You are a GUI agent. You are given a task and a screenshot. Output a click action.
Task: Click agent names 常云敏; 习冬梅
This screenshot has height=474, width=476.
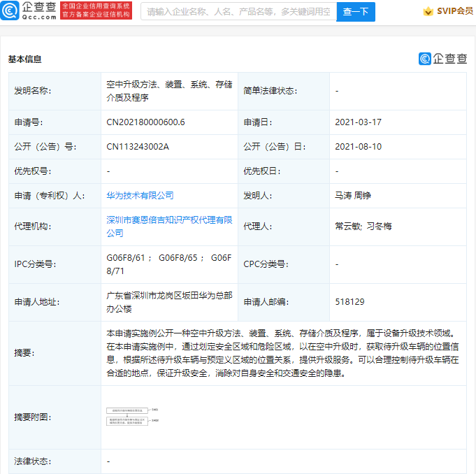(363, 227)
